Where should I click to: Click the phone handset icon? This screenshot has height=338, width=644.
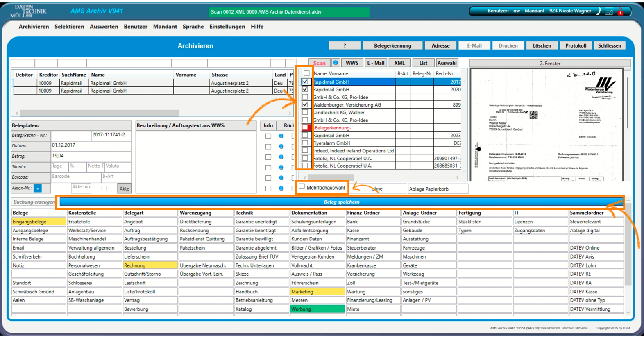599,11
